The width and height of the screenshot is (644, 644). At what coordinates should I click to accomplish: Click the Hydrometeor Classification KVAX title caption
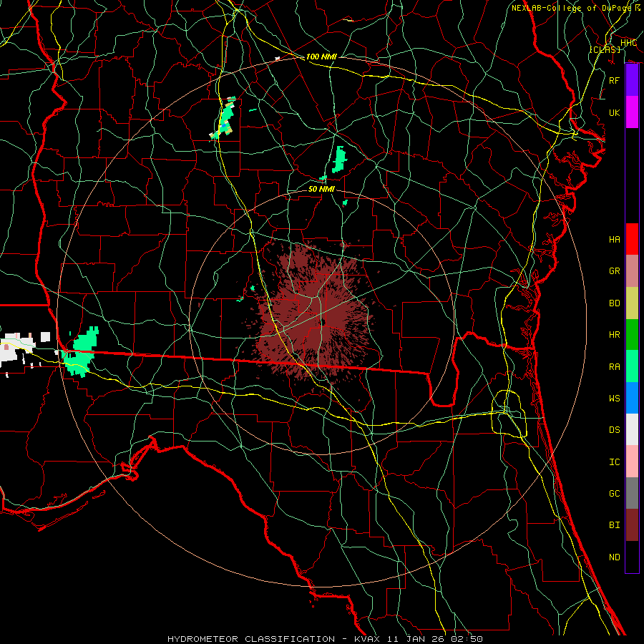pos(326,639)
